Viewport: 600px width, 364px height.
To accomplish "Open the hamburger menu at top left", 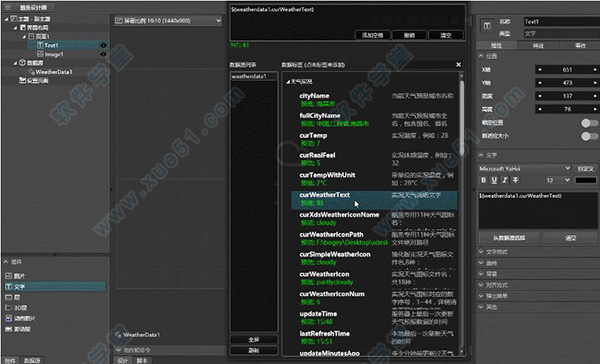I will (x=8, y=7).
